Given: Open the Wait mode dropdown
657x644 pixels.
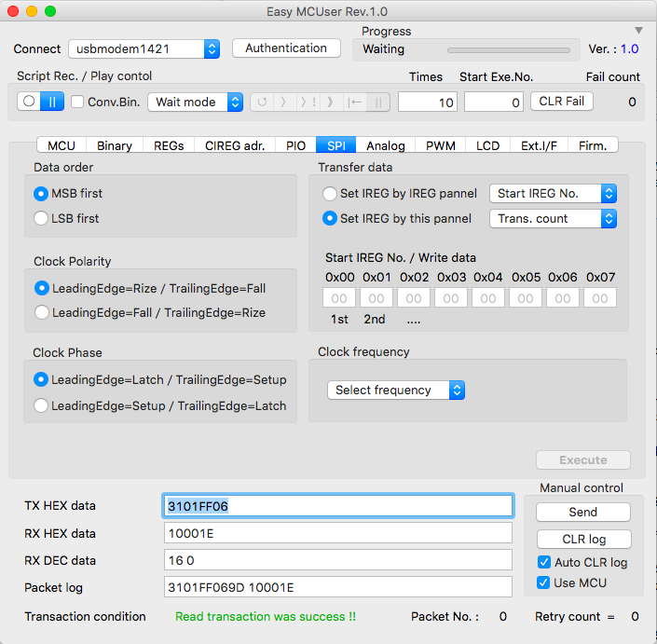Looking at the screenshot, I should click(196, 102).
